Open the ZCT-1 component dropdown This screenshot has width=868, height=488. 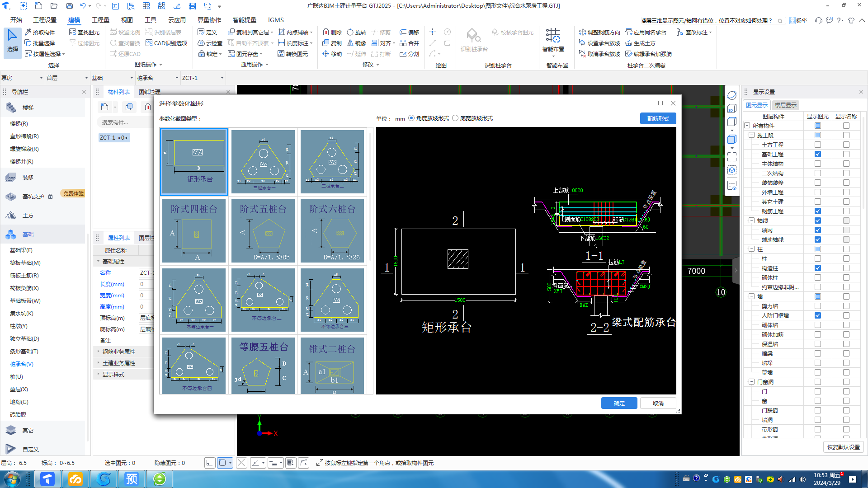click(203, 78)
